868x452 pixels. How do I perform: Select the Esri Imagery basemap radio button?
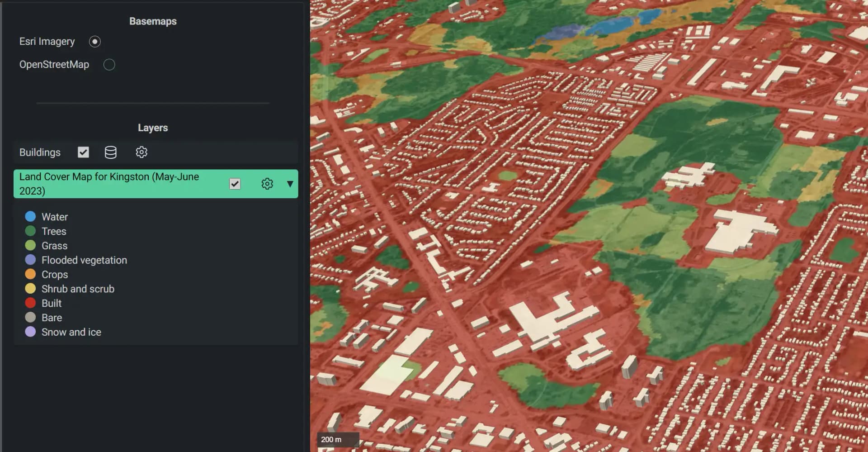[x=95, y=42]
